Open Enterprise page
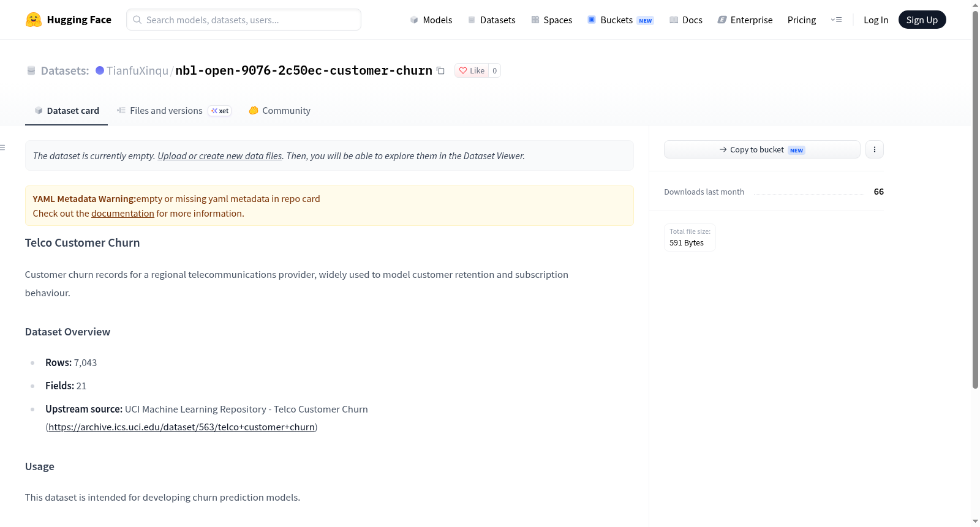This screenshot has height=527, width=980. [745, 20]
